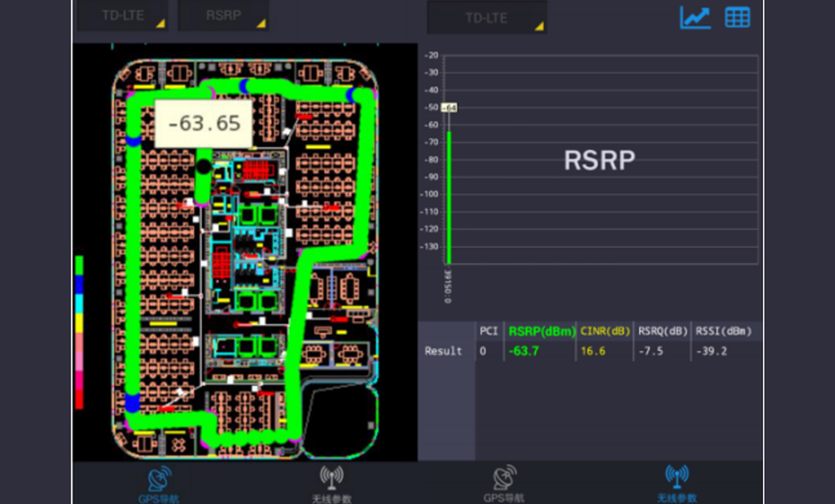Click the Result row label in table
Viewport: 835px width, 504px height.
(x=443, y=351)
